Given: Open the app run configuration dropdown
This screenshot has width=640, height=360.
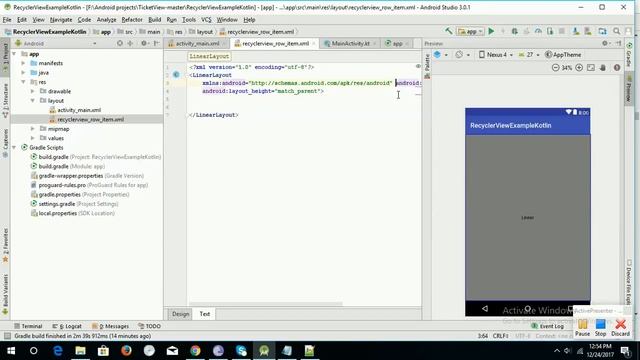Looking at the screenshot, I should (x=471, y=31).
